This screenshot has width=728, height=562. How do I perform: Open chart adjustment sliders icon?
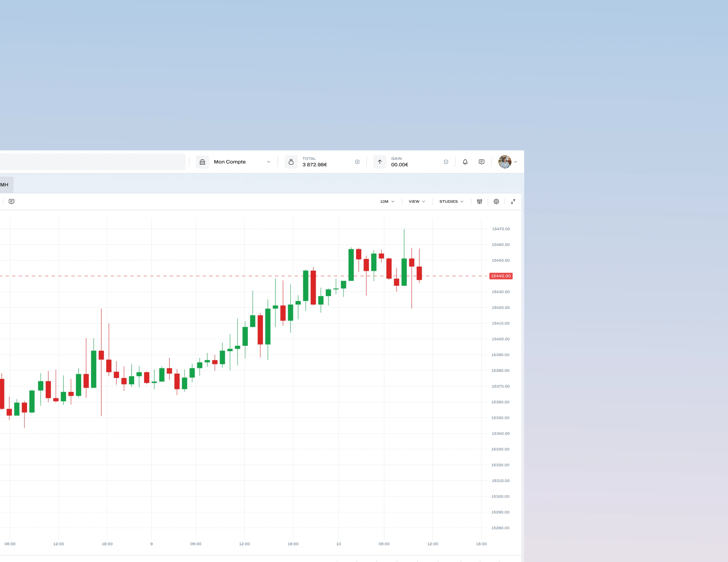click(479, 201)
